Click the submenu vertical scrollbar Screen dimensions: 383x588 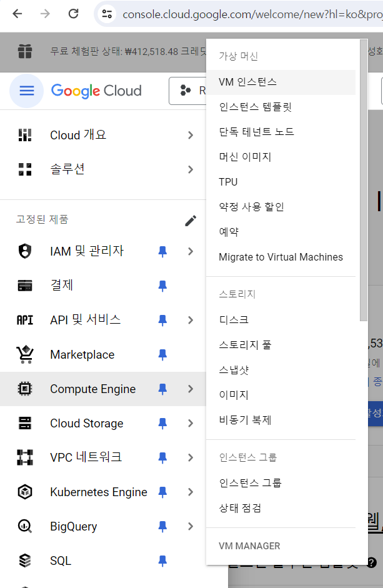pyautogui.click(x=363, y=180)
